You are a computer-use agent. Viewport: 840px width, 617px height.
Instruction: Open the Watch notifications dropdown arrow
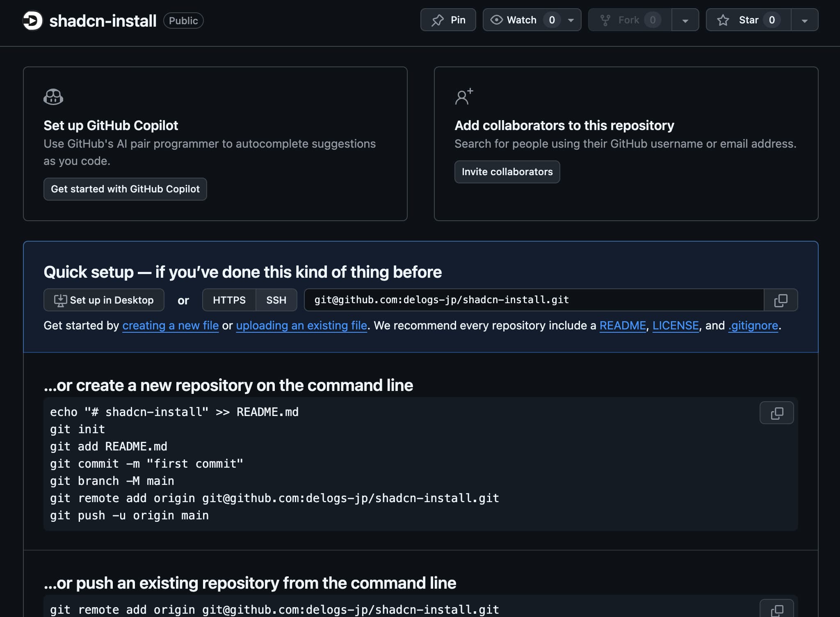coord(571,20)
